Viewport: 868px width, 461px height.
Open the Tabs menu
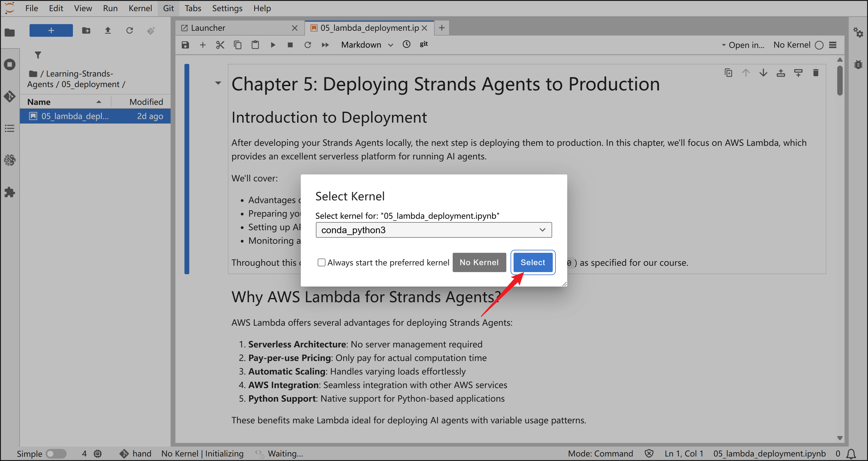coord(193,8)
